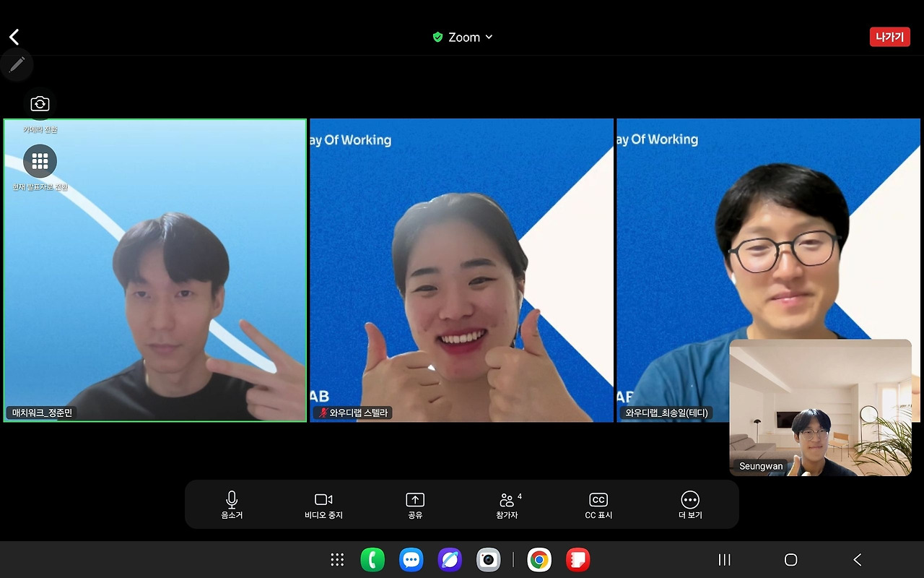Open the blue Messages app in taskbar
The height and width of the screenshot is (578, 924).
[411, 560]
